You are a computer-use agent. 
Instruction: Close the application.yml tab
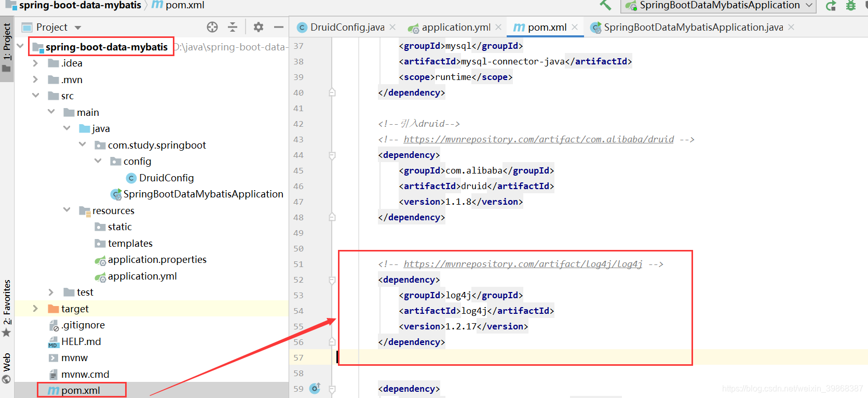tap(498, 27)
